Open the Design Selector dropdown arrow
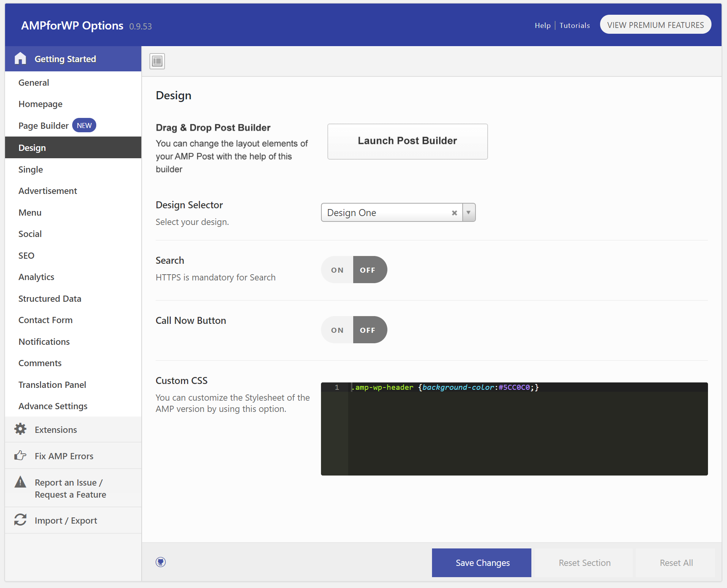The height and width of the screenshot is (588, 727). click(x=468, y=213)
